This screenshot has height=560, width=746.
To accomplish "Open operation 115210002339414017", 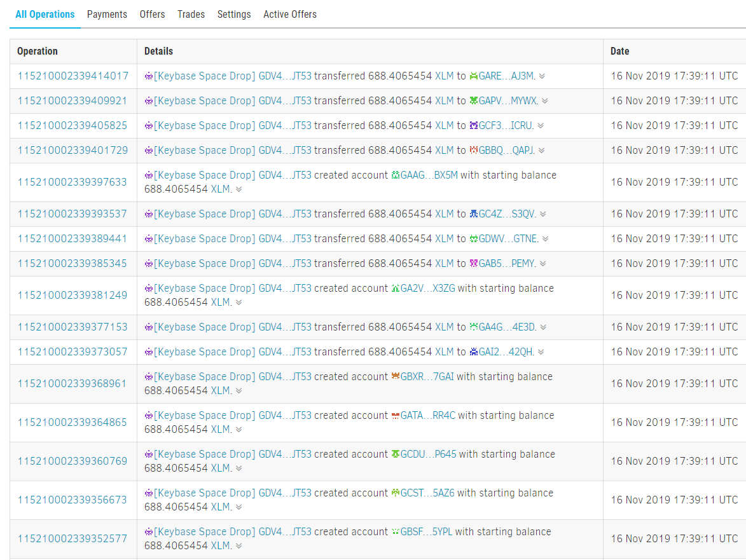I will 73,76.
